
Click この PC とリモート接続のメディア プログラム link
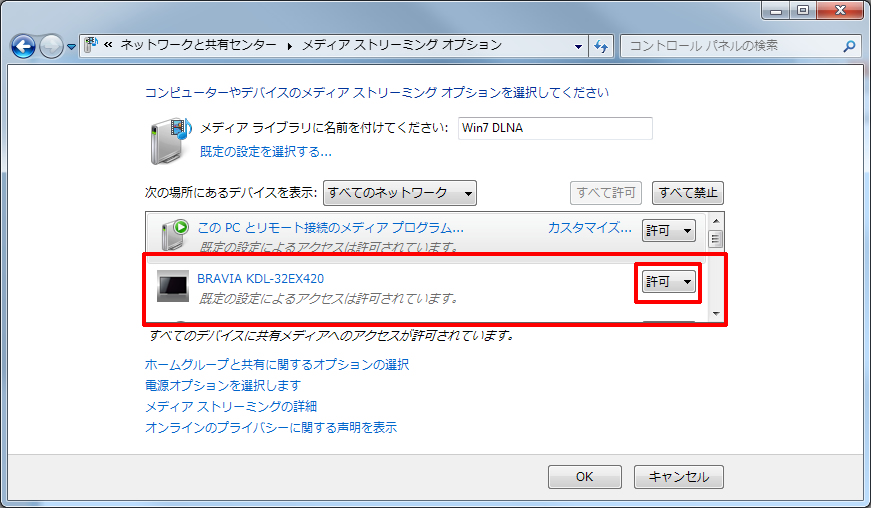tap(331, 228)
